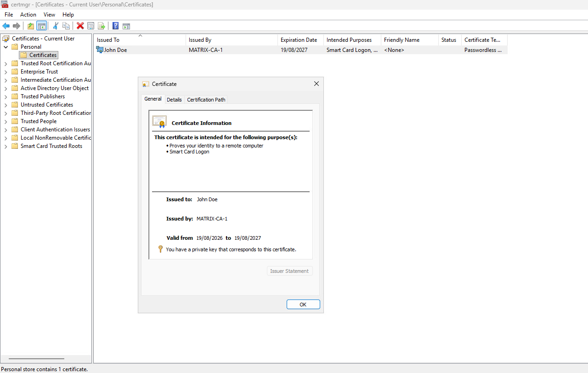
Task: Expand the Trusted People node
Action: (x=6, y=121)
